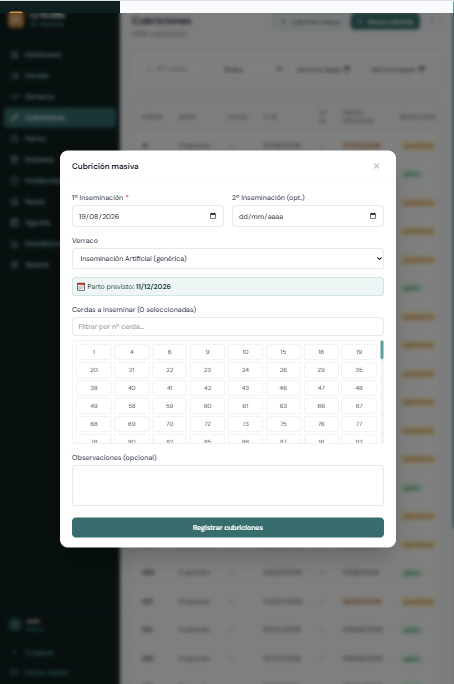Add sow 75 to selection
This screenshot has width=454, height=684.
283,424
